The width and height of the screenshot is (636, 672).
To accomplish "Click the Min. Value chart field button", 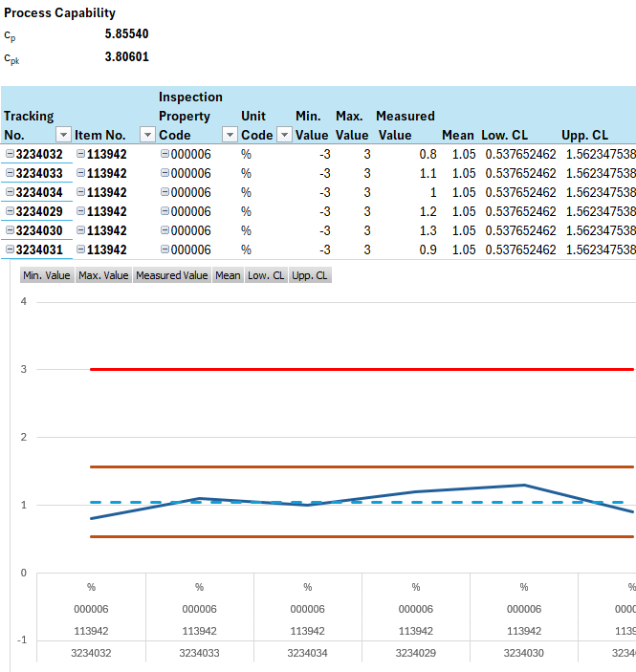I will (x=47, y=275).
